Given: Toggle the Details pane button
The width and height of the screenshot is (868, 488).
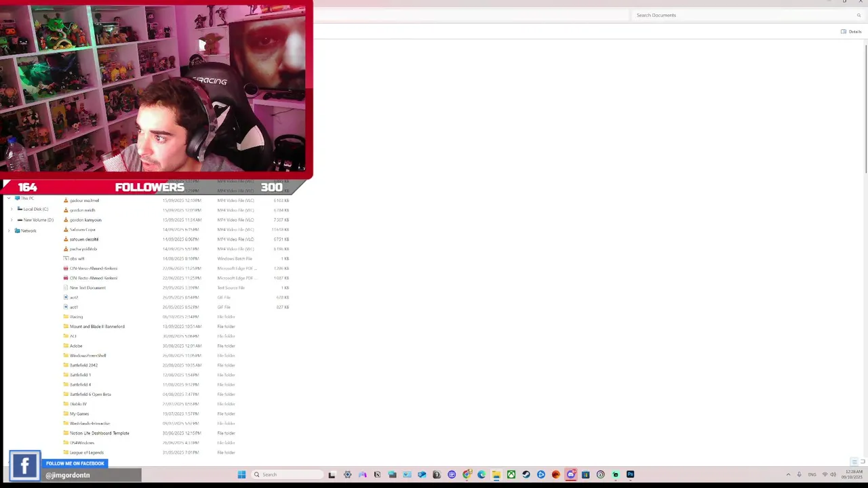Looking at the screenshot, I should pyautogui.click(x=851, y=32).
